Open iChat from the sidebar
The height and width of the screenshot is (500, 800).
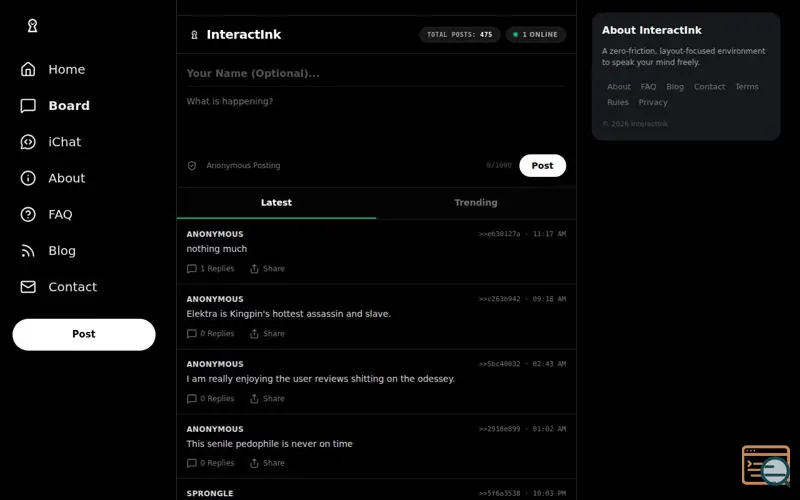pos(64,142)
